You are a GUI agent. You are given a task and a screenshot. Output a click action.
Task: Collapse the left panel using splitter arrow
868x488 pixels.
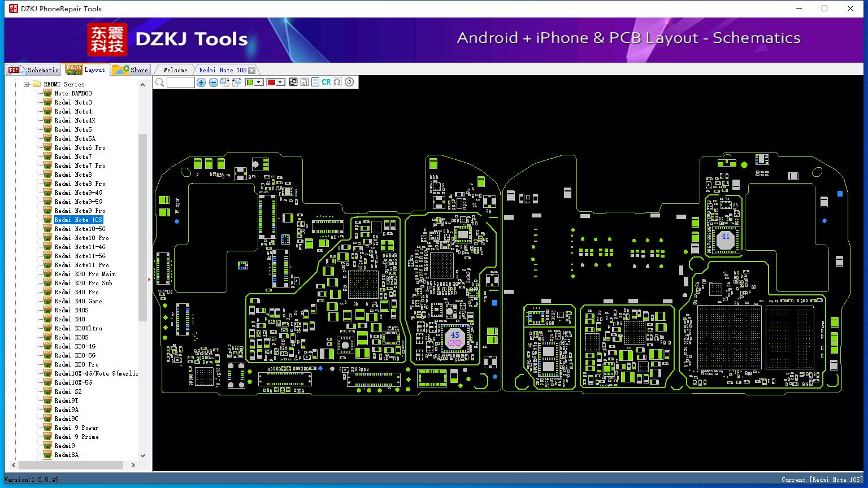point(149,279)
